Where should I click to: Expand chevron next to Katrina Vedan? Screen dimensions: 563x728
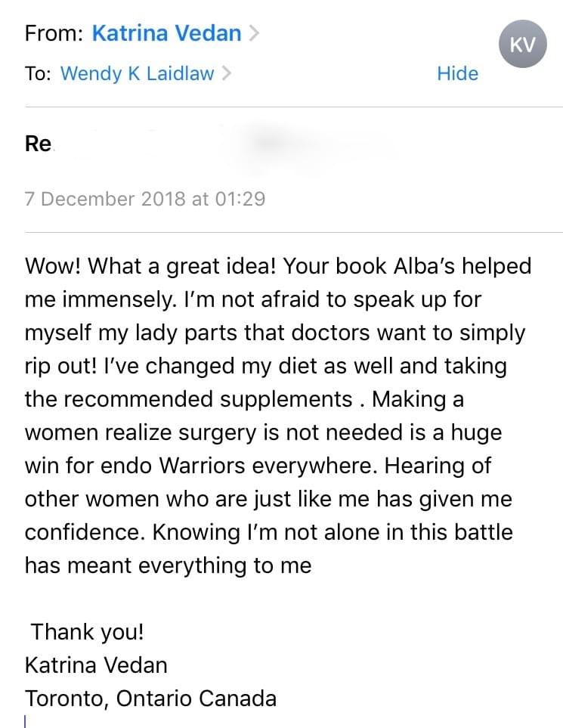coord(253,33)
